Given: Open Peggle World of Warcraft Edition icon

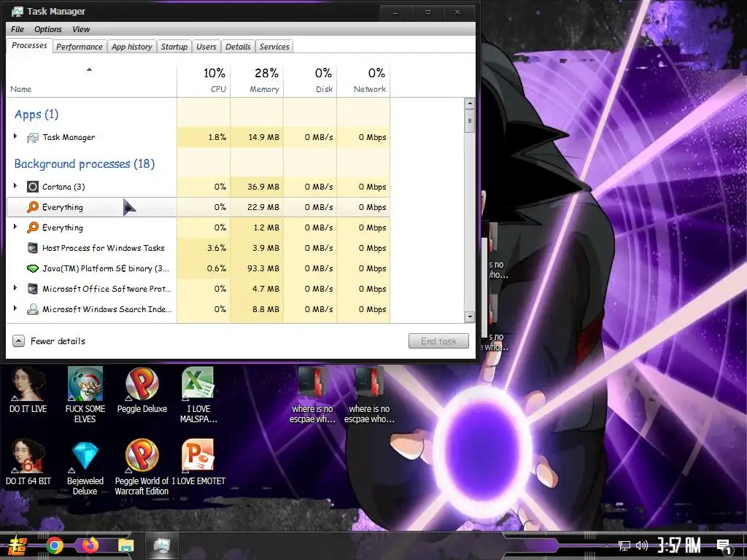Looking at the screenshot, I should point(142,467).
